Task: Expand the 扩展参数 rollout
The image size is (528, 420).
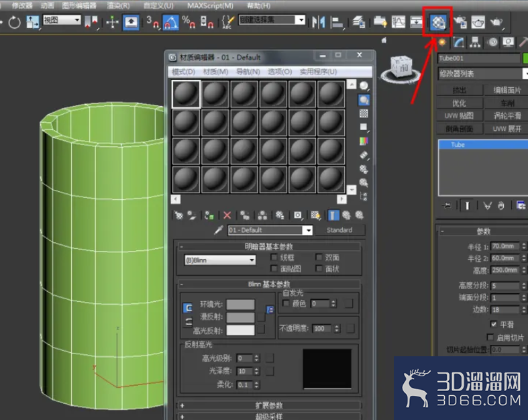Action: click(x=269, y=405)
